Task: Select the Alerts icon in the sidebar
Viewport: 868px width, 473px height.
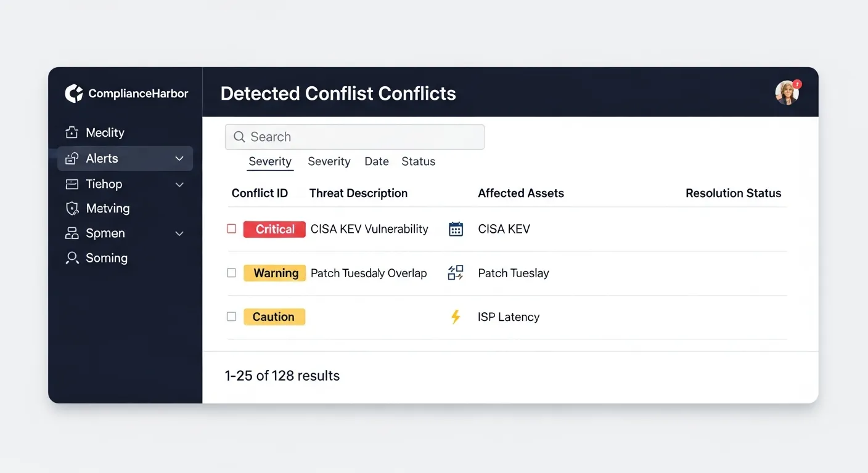Action: tap(72, 158)
